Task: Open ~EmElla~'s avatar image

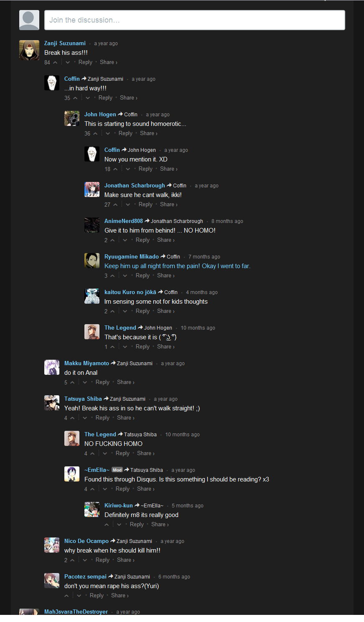Action: pos(72,474)
